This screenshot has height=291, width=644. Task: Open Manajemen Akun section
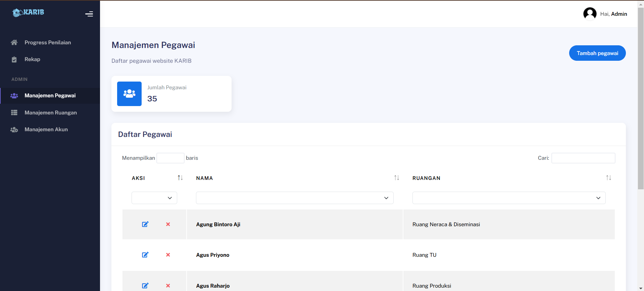click(46, 130)
